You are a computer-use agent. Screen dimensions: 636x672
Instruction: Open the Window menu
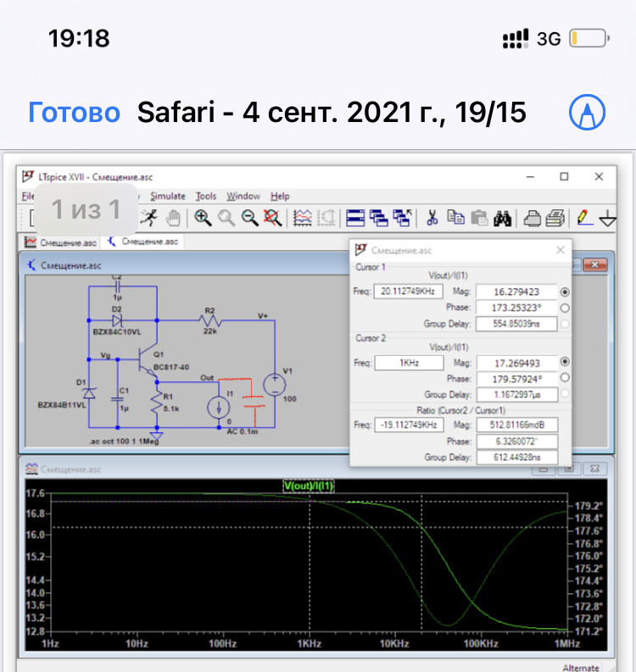coord(243,196)
